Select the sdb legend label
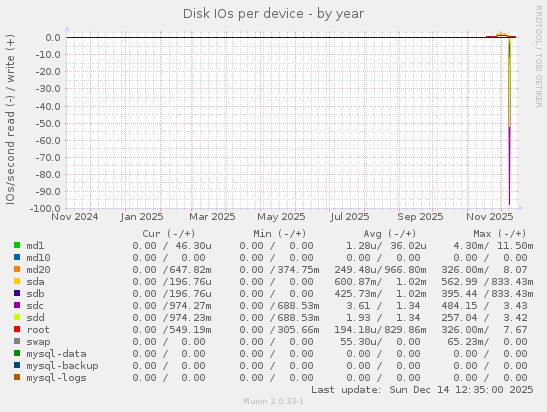547x412 pixels. point(35,293)
